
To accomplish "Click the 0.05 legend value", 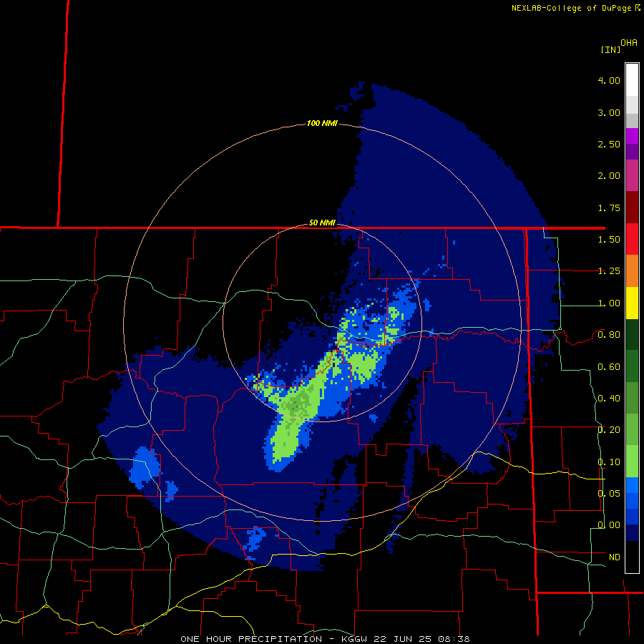I will tap(609, 494).
